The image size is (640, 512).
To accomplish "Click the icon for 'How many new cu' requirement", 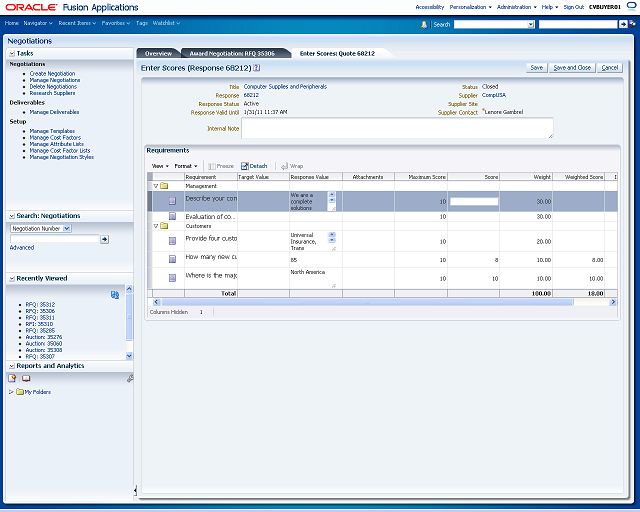I will click(x=172, y=259).
